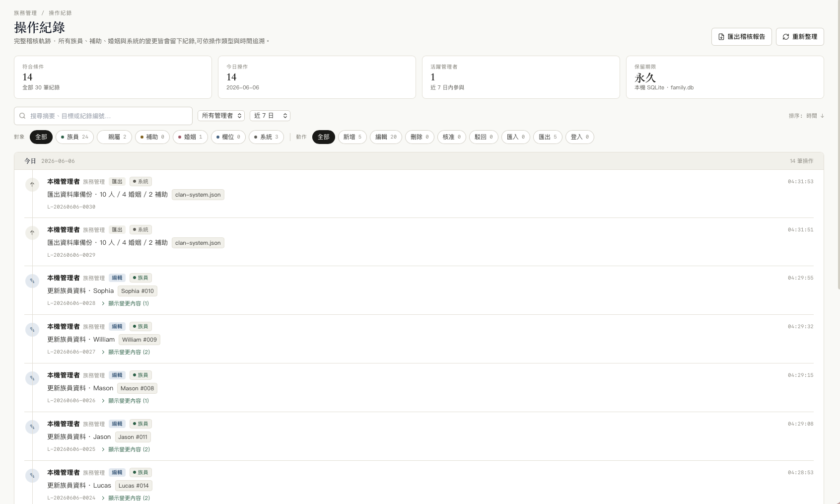Expand 顯示變更內容 for Lucas's entry
Image resolution: width=840 pixels, height=504 pixels.
point(125,498)
